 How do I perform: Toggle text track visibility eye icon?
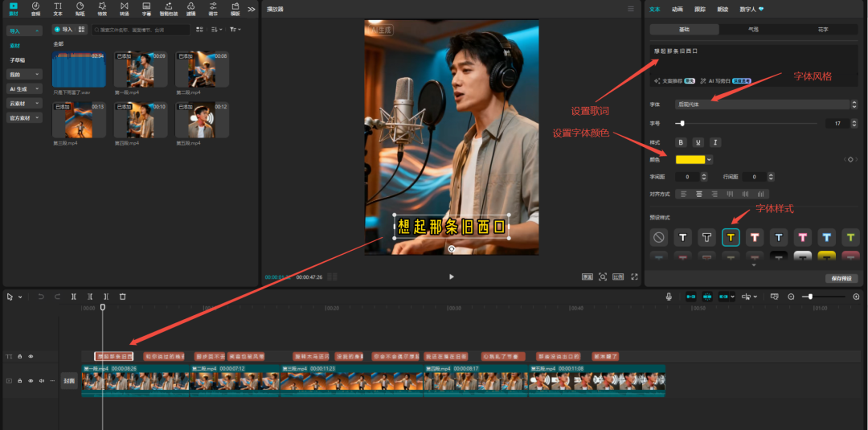click(x=31, y=356)
